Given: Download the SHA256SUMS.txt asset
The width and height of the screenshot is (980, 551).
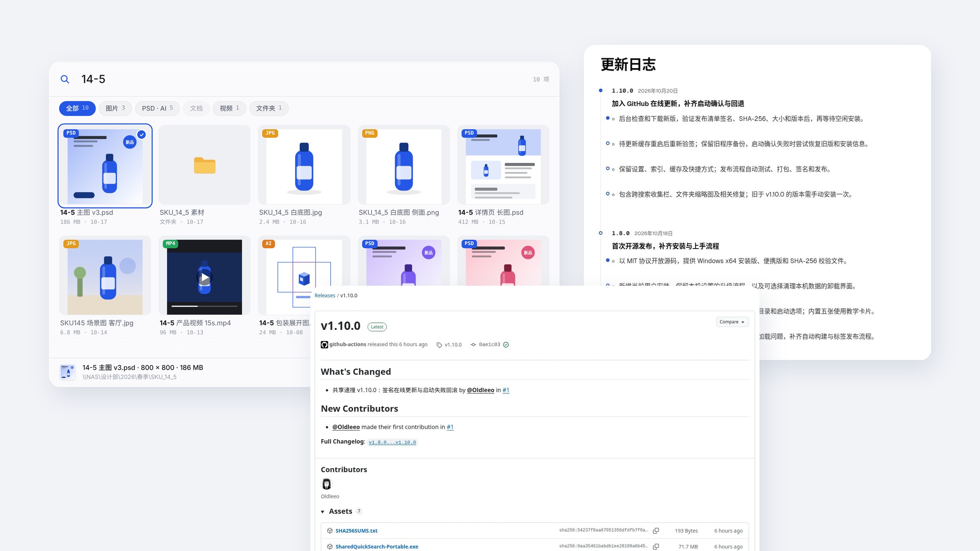Looking at the screenshot, I should tap(356, 531).
